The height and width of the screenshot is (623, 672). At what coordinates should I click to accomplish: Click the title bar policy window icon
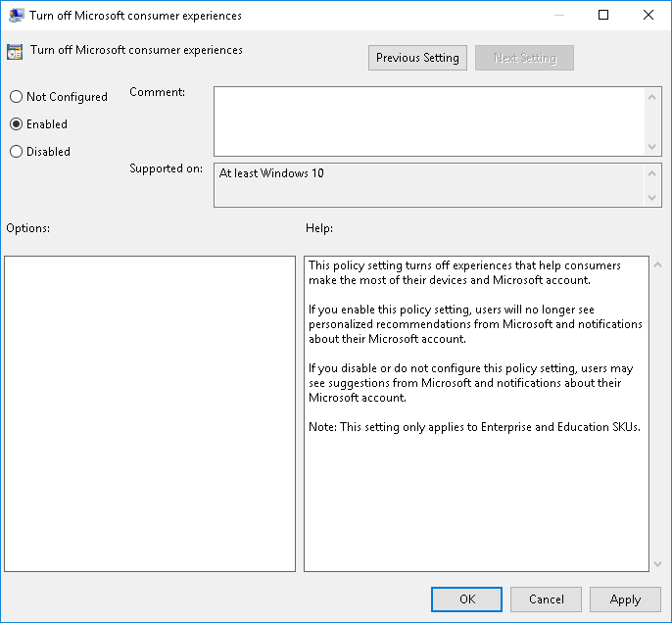click(x=17, y=16)
